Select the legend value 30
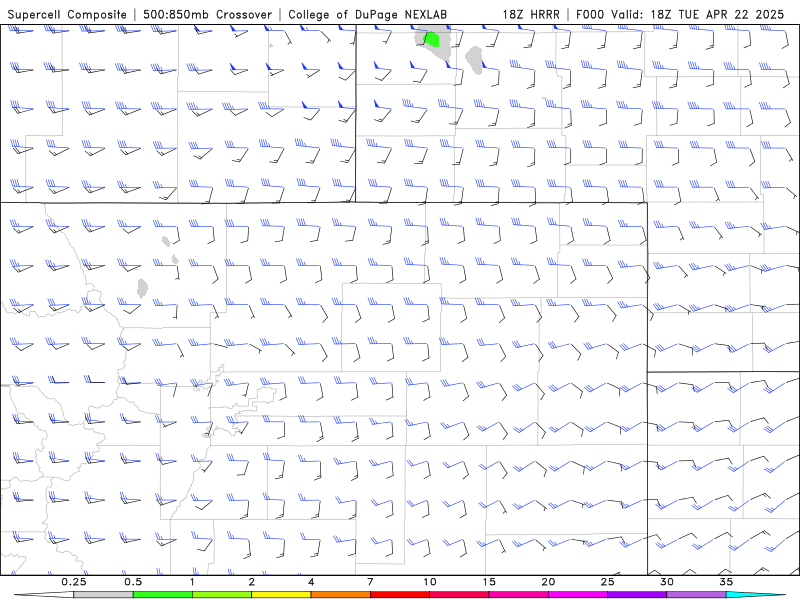The image size is (800, 600). pos(666,582)
